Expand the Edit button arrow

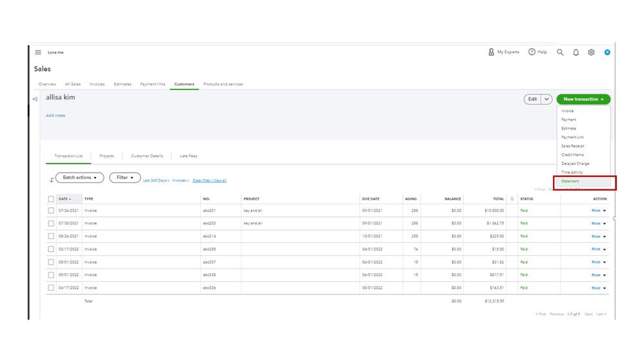(x=547, y=99)
